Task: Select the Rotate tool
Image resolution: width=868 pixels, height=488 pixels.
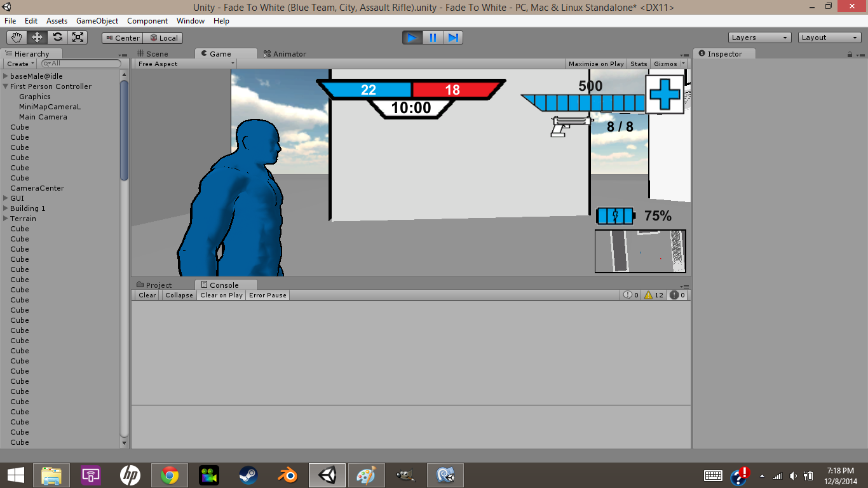Action: [x=57, y=37]
